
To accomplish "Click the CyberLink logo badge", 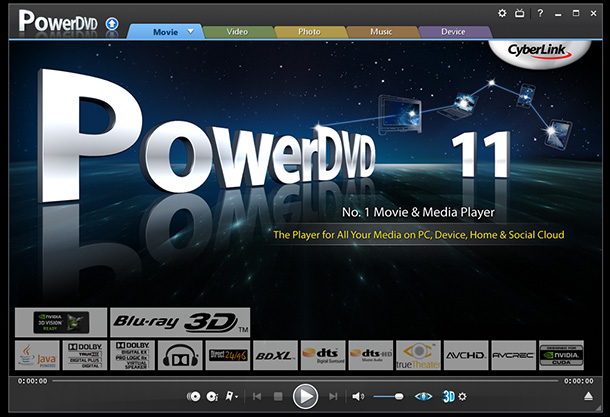I will pos(539,52).
